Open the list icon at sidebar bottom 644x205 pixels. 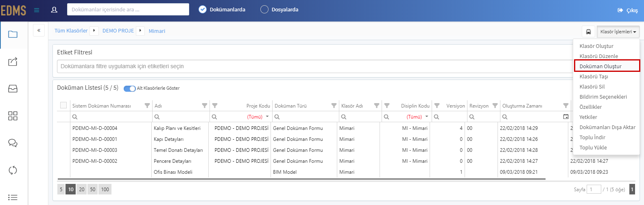point(13,197)
